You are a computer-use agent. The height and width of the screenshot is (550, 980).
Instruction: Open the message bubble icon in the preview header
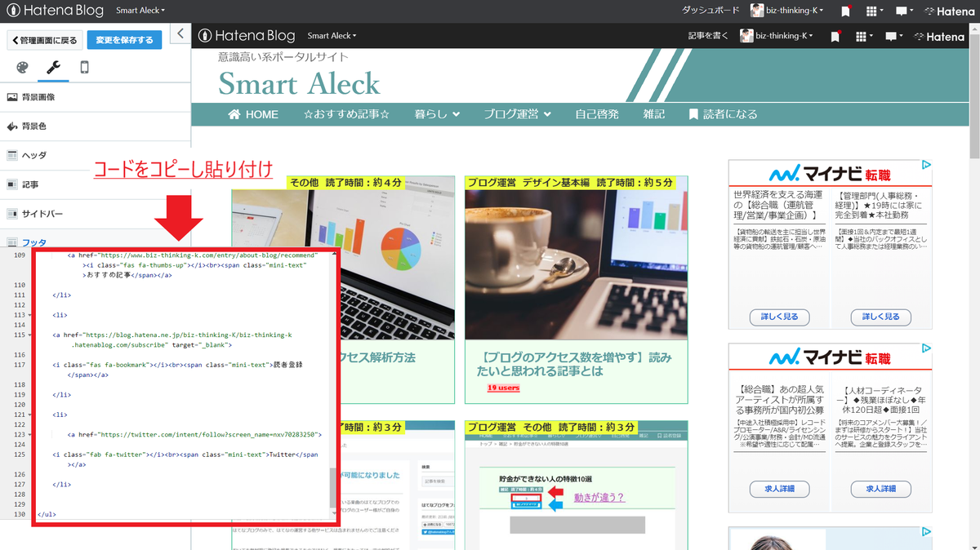click(892, 37)
